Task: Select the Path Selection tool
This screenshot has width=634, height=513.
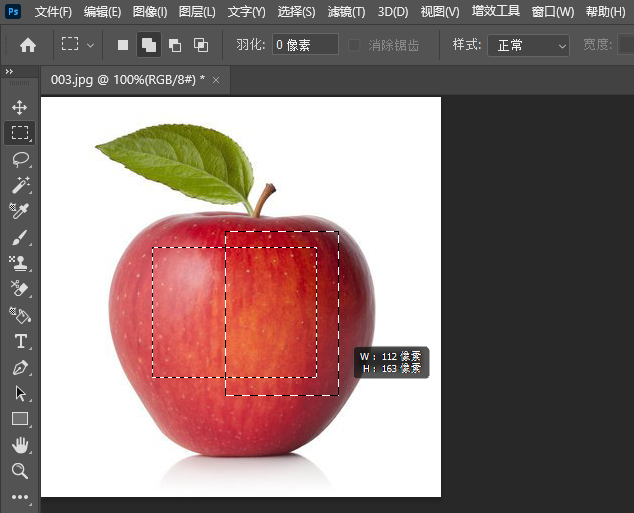Action: pos(20,393)
